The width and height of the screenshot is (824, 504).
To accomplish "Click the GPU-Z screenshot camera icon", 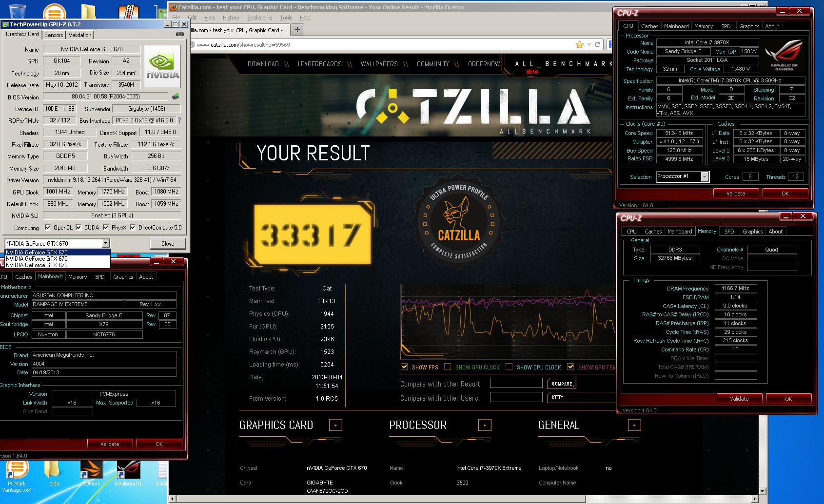I will point(180,34).
